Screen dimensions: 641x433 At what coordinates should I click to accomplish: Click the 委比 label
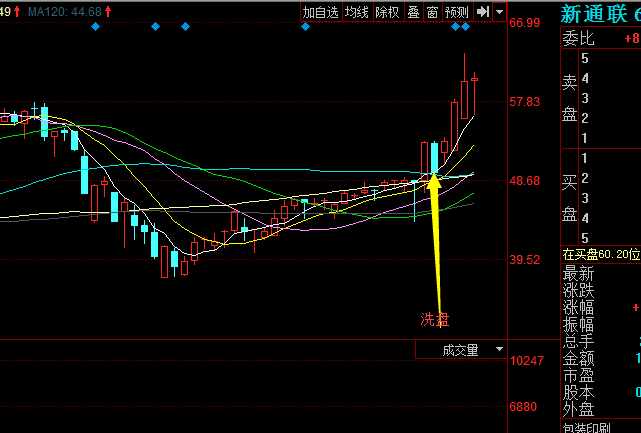[578, 38]
